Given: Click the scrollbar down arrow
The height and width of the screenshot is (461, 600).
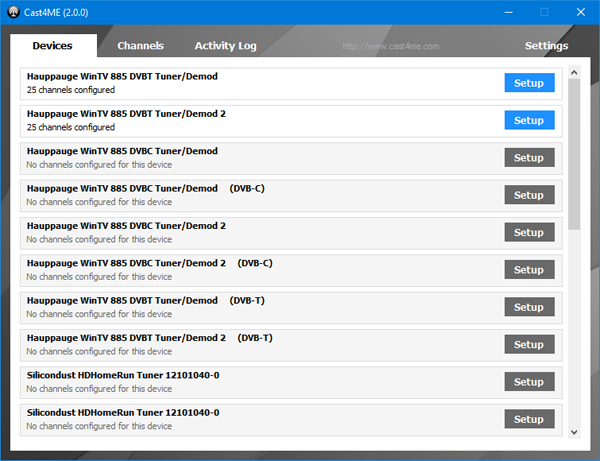Looking at the screenshot, I should [x=574, y=432].
